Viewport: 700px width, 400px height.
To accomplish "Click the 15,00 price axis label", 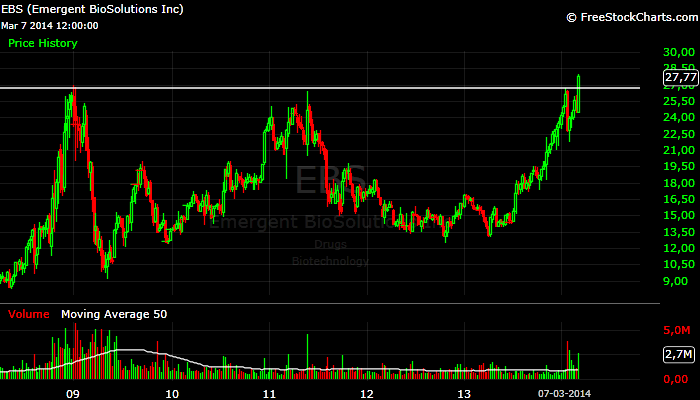I will [x=679, y=215].
